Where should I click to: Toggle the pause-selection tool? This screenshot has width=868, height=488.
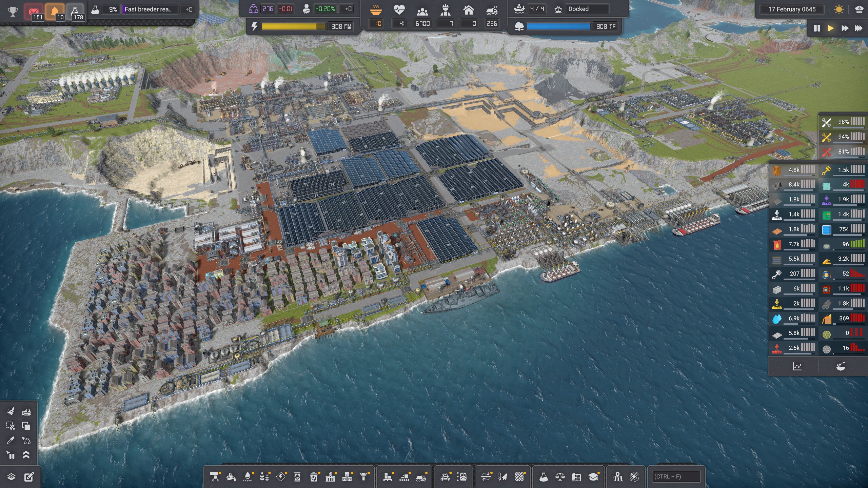(x=11, y=455)
